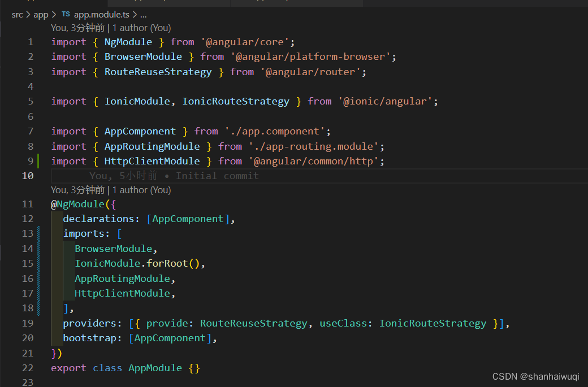
Task: Click the declarations property on line 12
Action: pos(92,218)
